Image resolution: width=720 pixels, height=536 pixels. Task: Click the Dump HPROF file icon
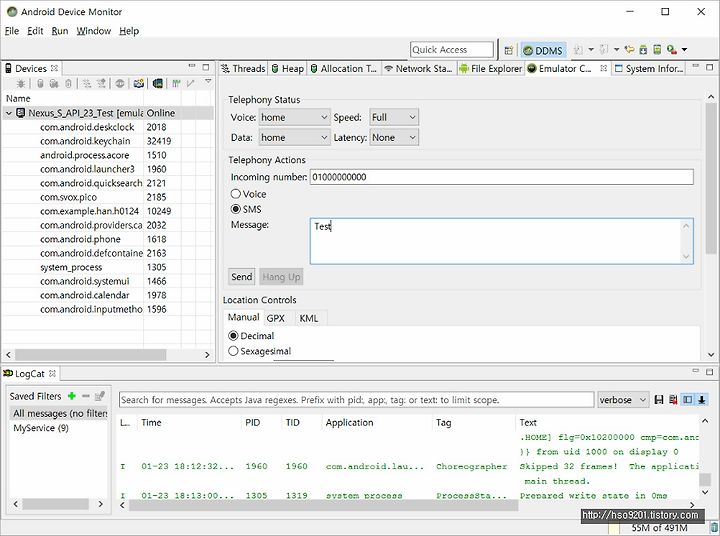(x=54, y=83)
